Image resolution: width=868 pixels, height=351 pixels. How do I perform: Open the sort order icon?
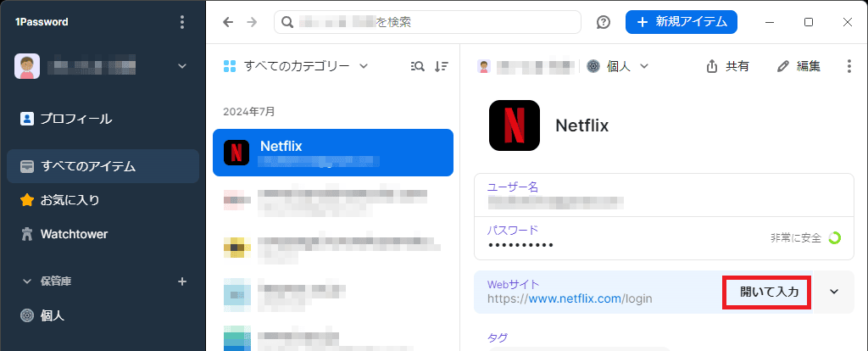[441, 66]
